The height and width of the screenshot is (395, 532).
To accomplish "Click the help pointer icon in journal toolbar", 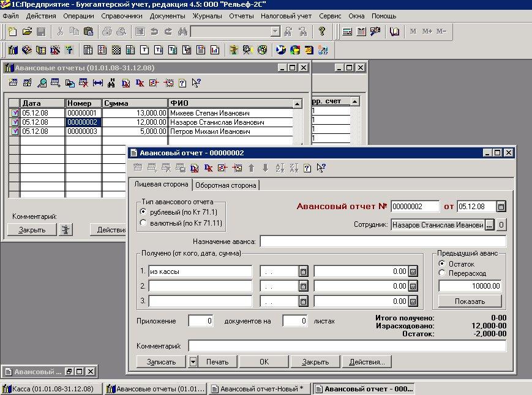I will [196, 83].
